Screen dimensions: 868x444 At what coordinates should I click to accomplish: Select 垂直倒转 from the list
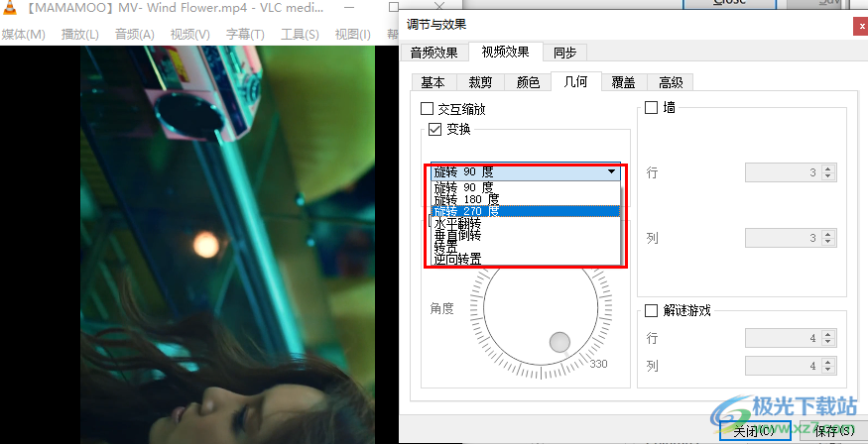[526, 235]
